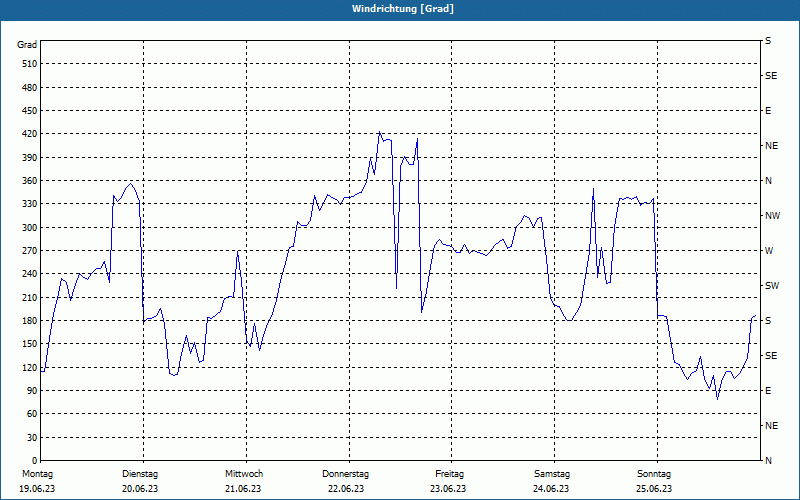Click the 'Montag' day label
800x500 pixels.
37,474
